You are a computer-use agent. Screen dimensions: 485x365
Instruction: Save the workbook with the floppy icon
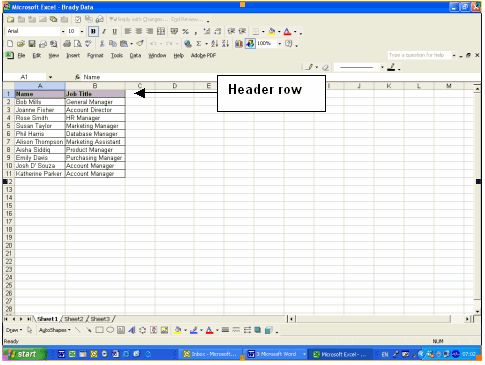click(32, 44)
